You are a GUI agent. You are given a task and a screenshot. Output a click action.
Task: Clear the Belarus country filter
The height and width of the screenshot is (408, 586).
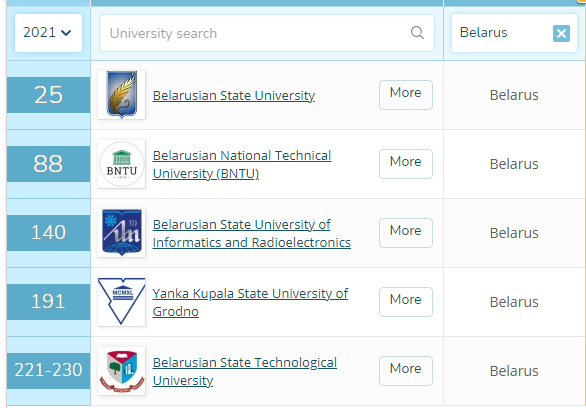pyautogui.click(x=561, y=33)
